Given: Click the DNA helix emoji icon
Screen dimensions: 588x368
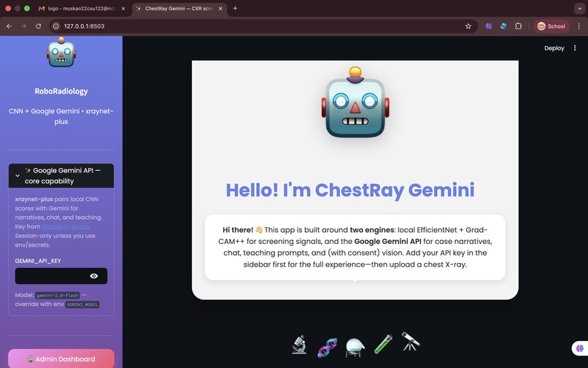Looking at the screenshot, I should pos(327,347).
